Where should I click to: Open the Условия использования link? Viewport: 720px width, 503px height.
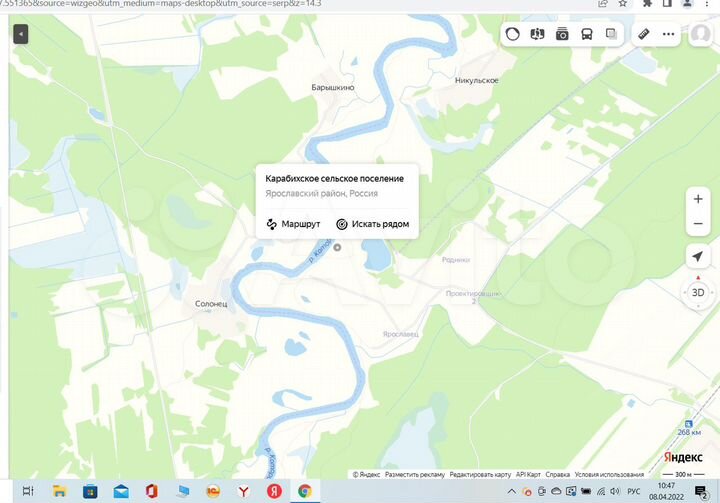point(609,475)
